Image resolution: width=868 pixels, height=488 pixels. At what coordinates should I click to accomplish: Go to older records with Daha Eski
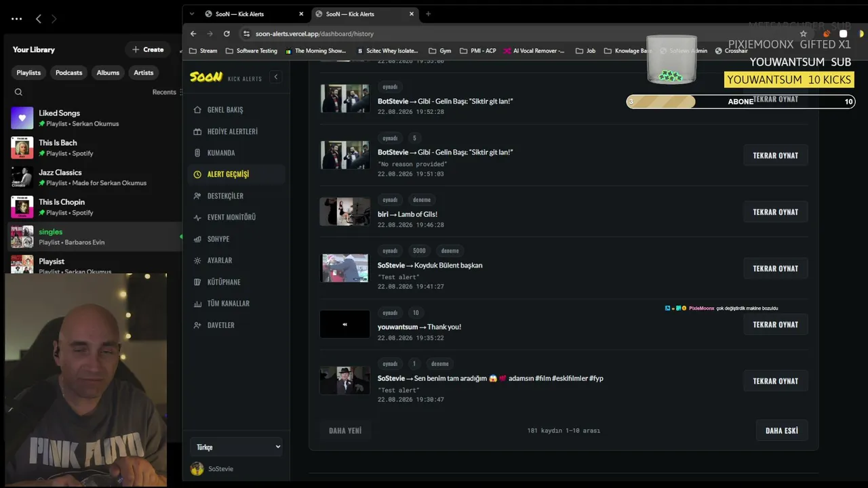(x=782, y=430)
